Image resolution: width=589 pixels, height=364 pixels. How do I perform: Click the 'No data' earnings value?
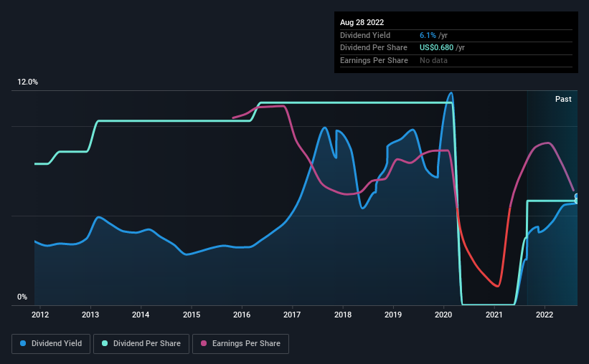coord(433,60)
